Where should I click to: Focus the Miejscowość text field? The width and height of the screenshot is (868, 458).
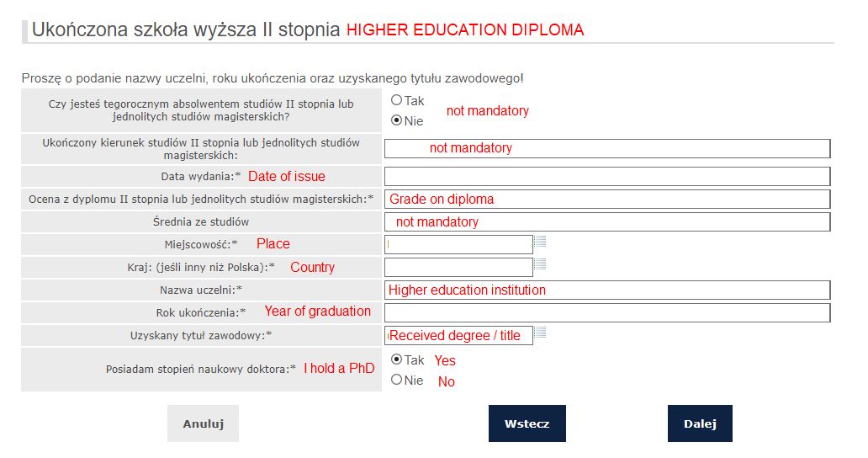pyautogui.click(x=458, y=244)
